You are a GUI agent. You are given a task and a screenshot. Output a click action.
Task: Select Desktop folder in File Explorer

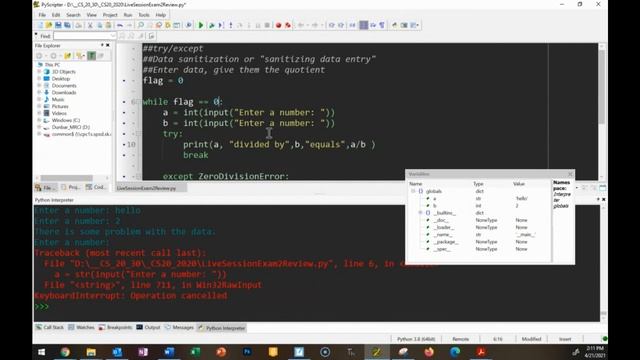(x=61, y=78)
